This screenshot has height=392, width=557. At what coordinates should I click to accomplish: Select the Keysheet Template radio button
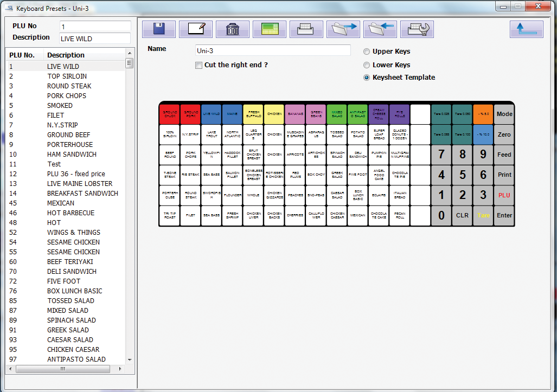coord(367,78)
